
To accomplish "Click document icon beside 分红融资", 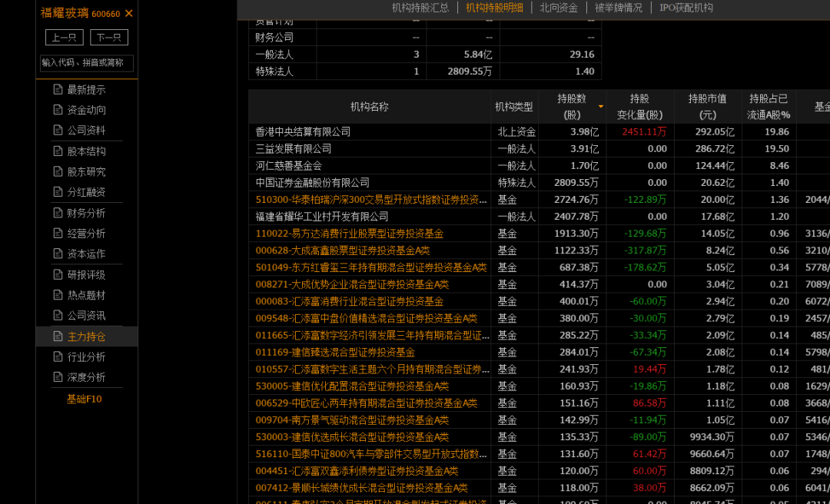I will 58,191.
